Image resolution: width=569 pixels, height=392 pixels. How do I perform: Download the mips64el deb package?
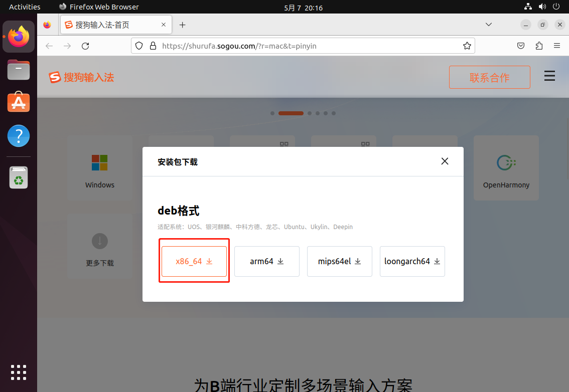pyautogui.click(x=339, y=262)
